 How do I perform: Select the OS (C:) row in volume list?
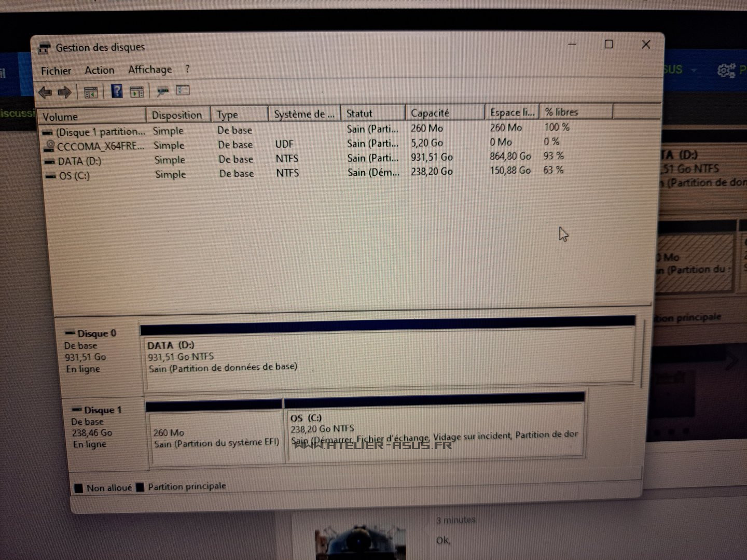(74, 176)
